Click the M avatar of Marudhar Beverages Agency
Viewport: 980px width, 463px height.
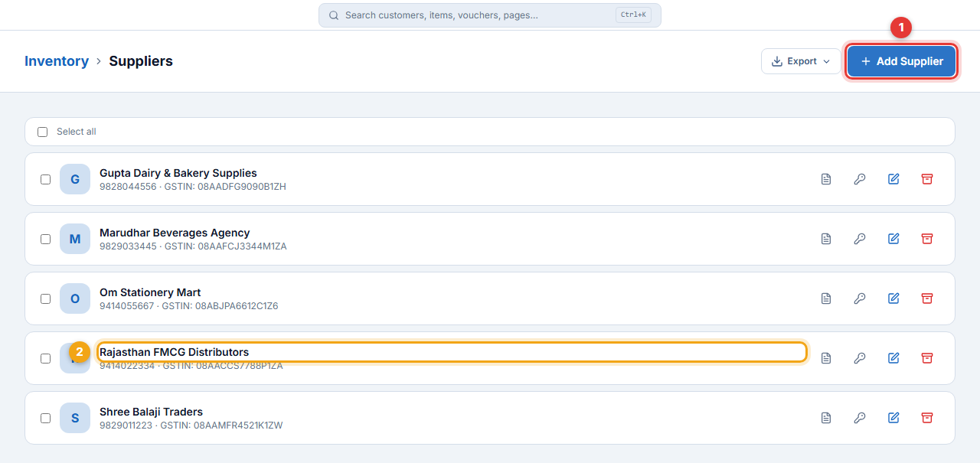(75, 239)
